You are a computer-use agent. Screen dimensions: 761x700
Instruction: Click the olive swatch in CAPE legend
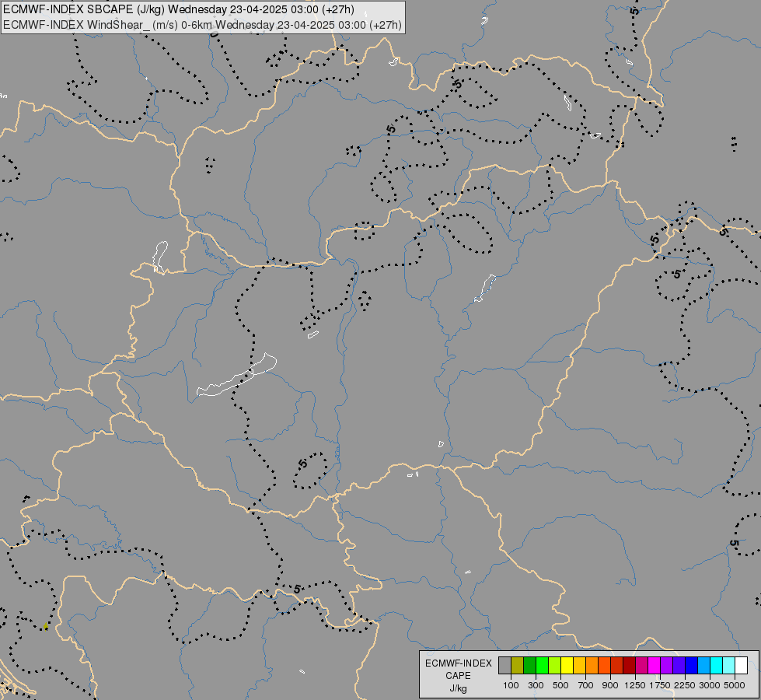[518, 665]
